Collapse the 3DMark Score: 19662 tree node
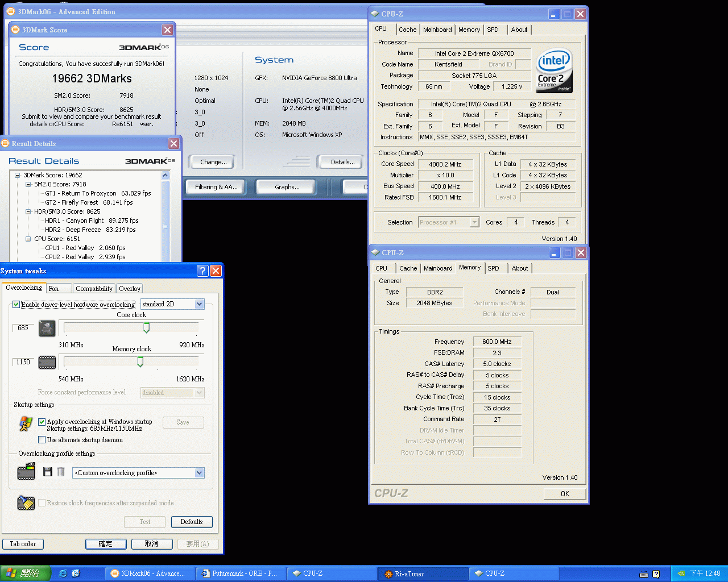The image size is (728, 582). point(17,175)
